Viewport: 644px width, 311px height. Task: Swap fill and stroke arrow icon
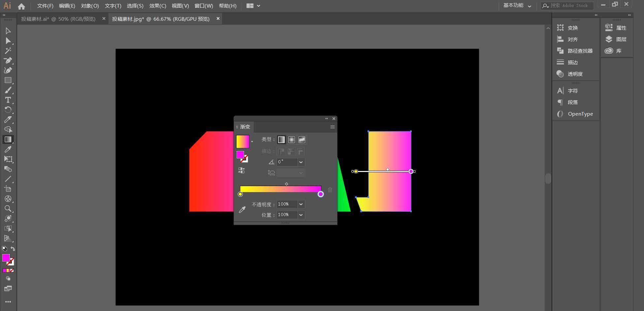(13, 249)
